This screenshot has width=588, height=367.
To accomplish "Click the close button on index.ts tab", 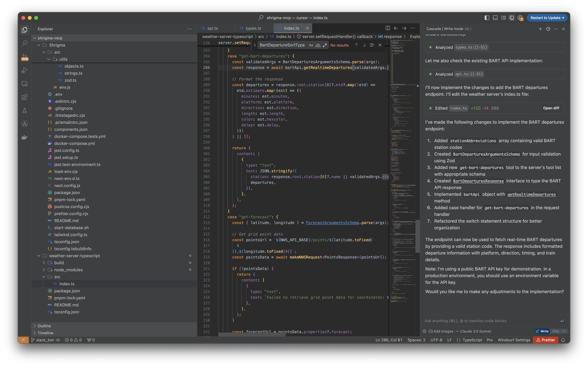I will [x=308, y=28].
